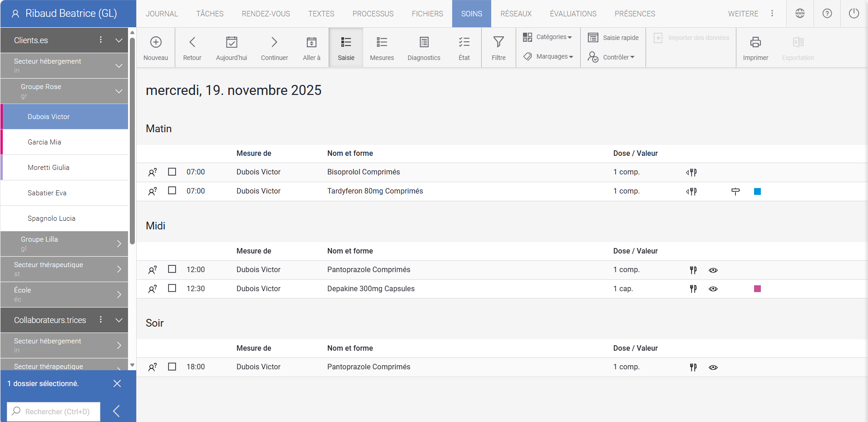Open the Aller à calendar icon
This screenshot has width=868, height=422.
(311, 42)
